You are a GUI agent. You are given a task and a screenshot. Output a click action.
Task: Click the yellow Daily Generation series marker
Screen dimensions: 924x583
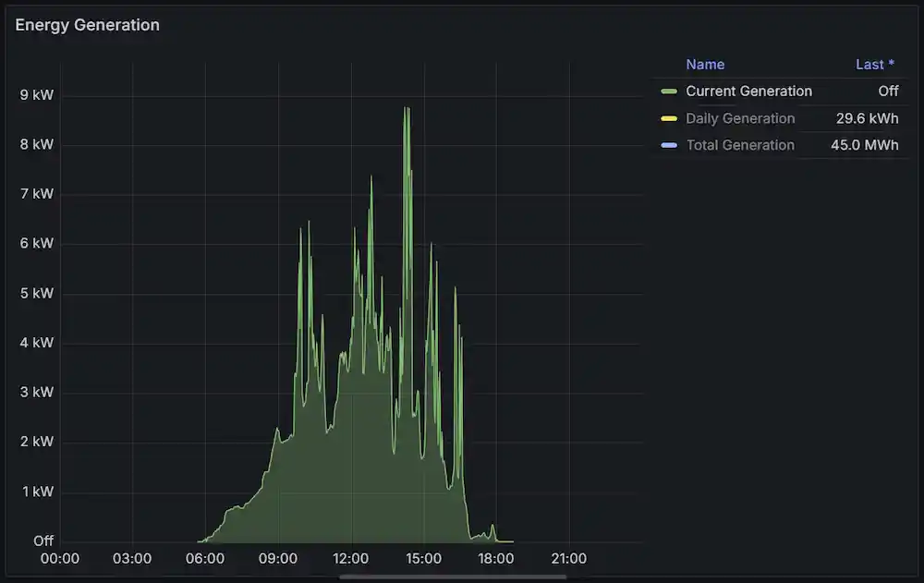pyautogui.click(x=669, y=118)
